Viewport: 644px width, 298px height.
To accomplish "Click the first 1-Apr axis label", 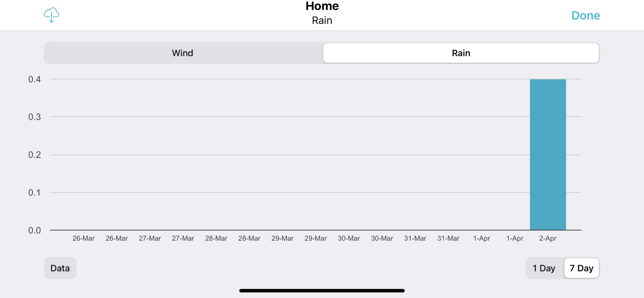I will (x=481, y=239).
